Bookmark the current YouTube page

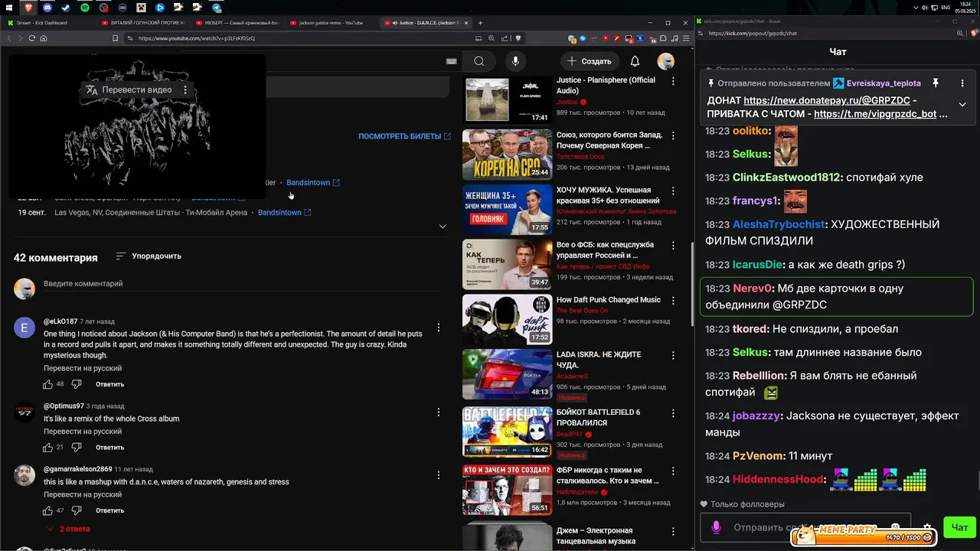pyautogui.click(x=116, y=38)
